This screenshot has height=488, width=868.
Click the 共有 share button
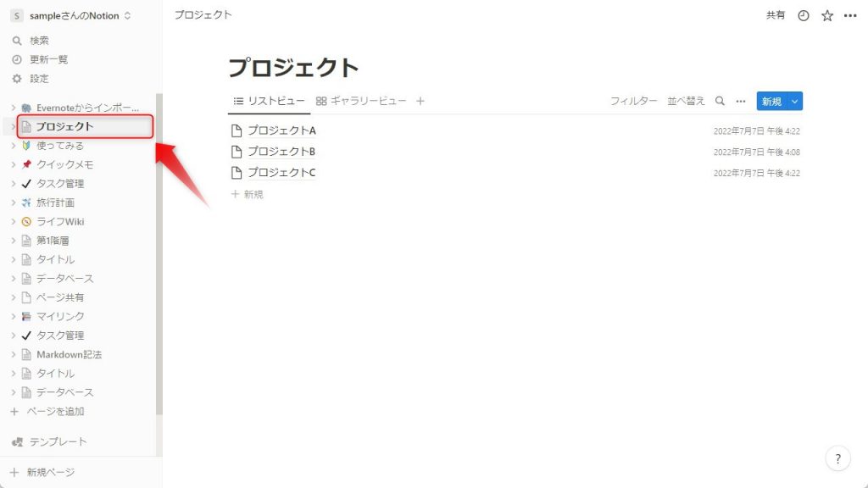click(775, 15)
